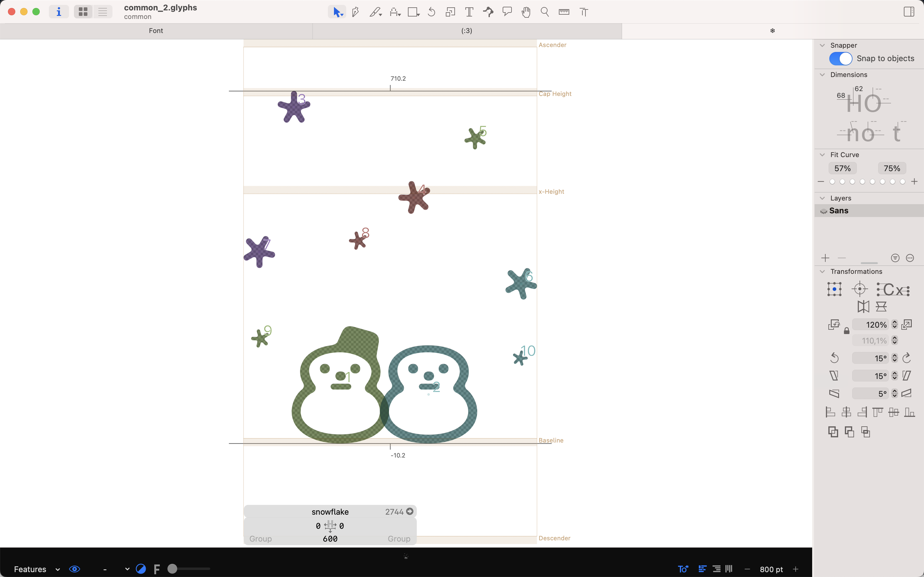
Task: Toggle the Sans layer visibility eye
Action: click(823, 211)
